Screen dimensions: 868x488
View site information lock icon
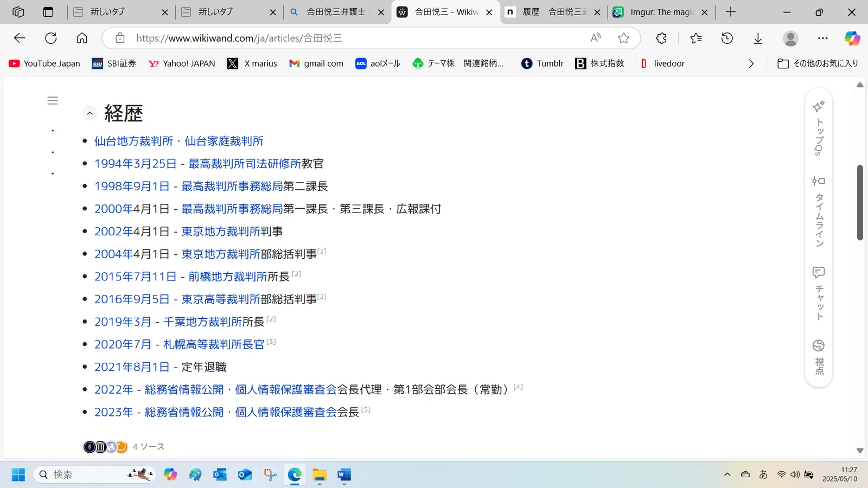(x=120, y=38)
